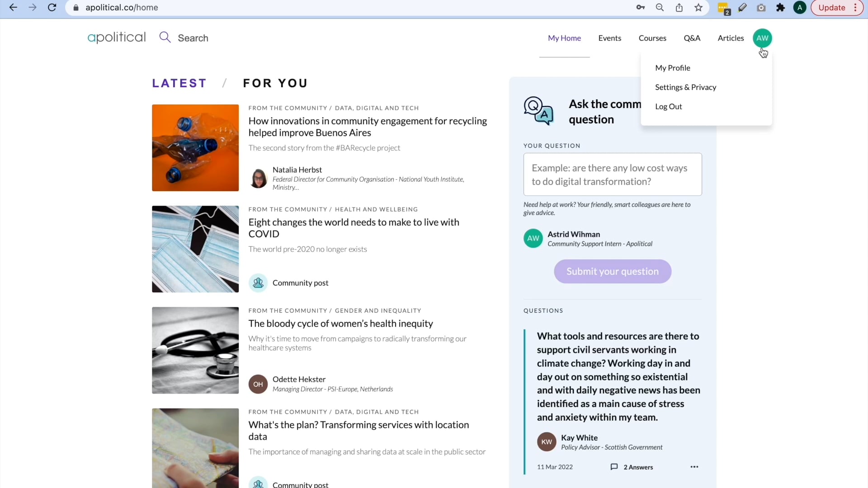Click the browser share icon
The height and width of the screenshot is (488, 868).
pyautogui.click(x=679, y=8)
